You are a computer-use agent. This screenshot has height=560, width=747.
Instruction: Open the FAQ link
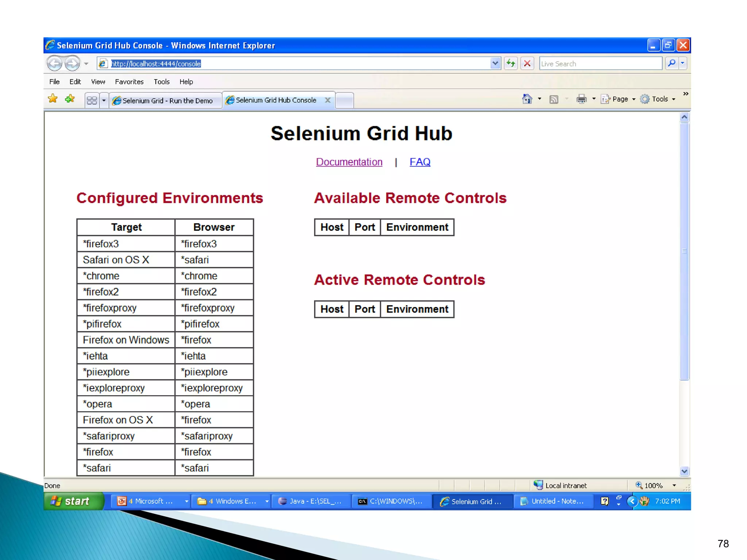click(x=420, y=162)
